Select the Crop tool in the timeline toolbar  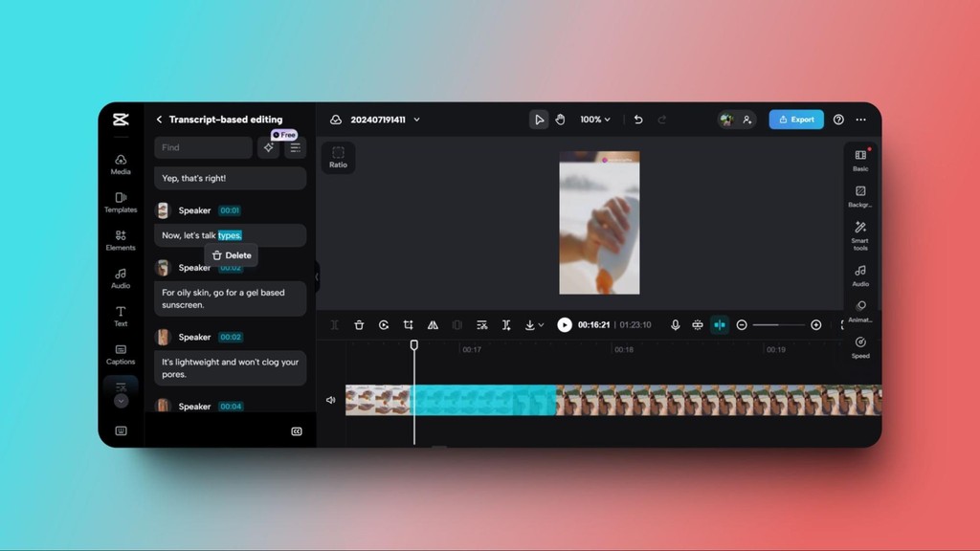408,324
